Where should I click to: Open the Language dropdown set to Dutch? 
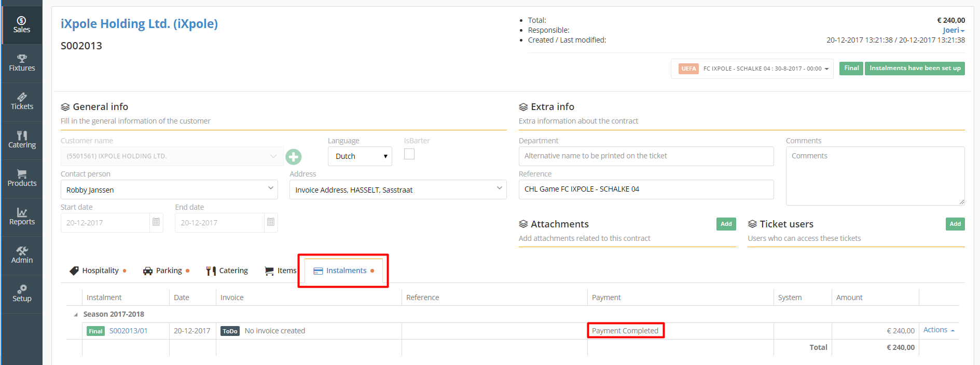(x=360, y=156)
